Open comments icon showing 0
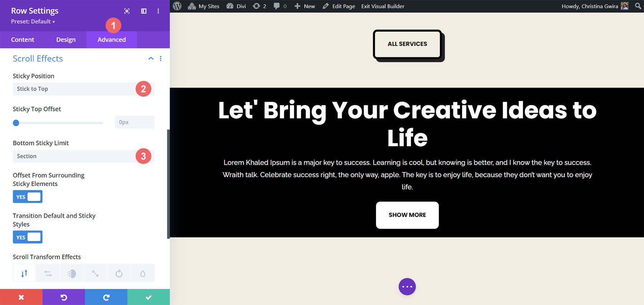Screen dimensions: 644x305 pos(280,6)
